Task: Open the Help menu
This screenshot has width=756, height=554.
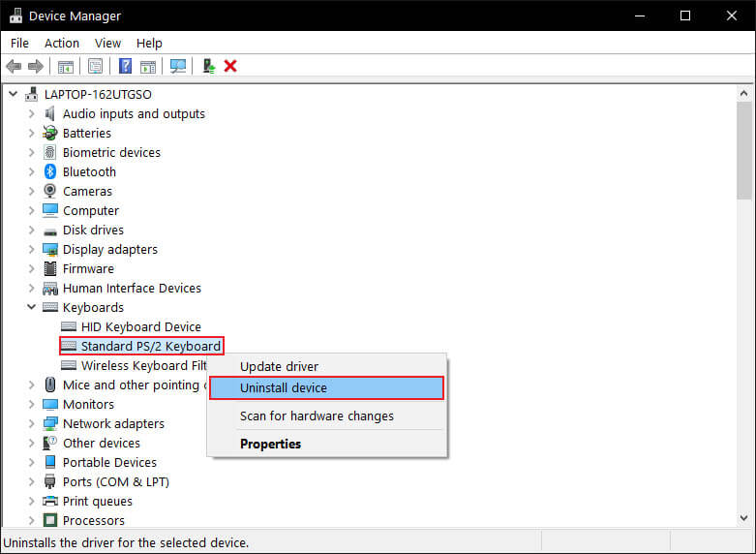Action: pyautogui.click(x=149, y=43)
